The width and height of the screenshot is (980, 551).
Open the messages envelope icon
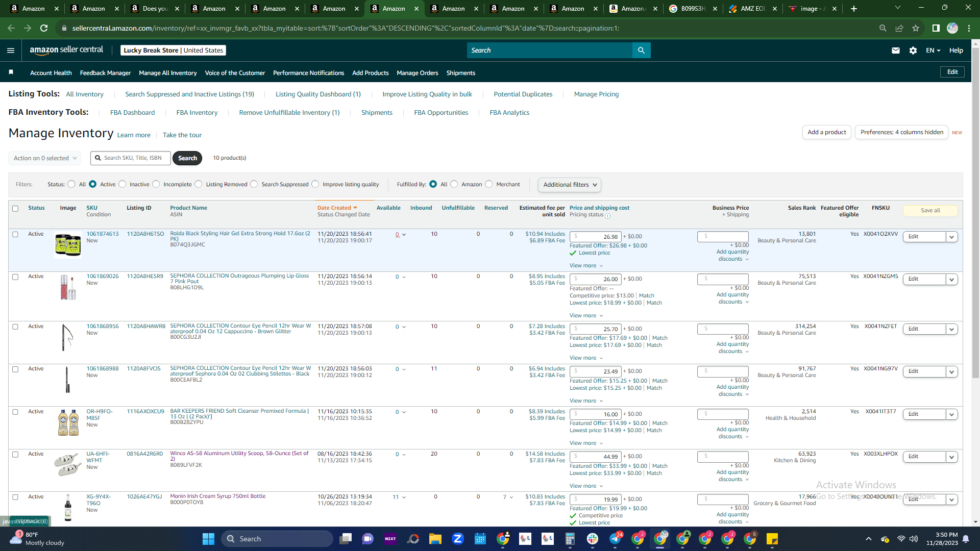pos(896,51)
